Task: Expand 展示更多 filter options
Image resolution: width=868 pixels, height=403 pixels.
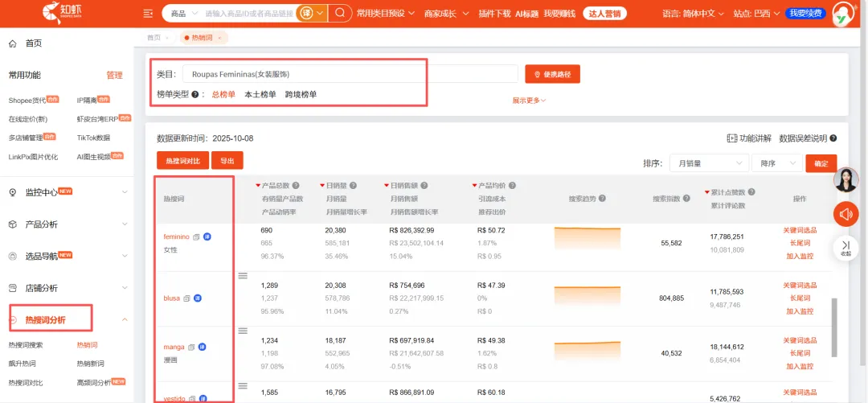Action: (529, 101)
